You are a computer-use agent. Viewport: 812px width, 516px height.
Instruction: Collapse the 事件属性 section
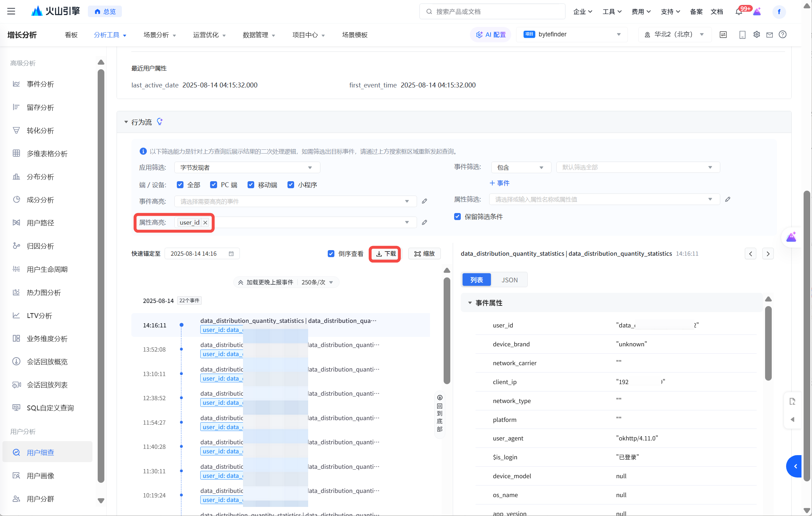pos(470,303)
